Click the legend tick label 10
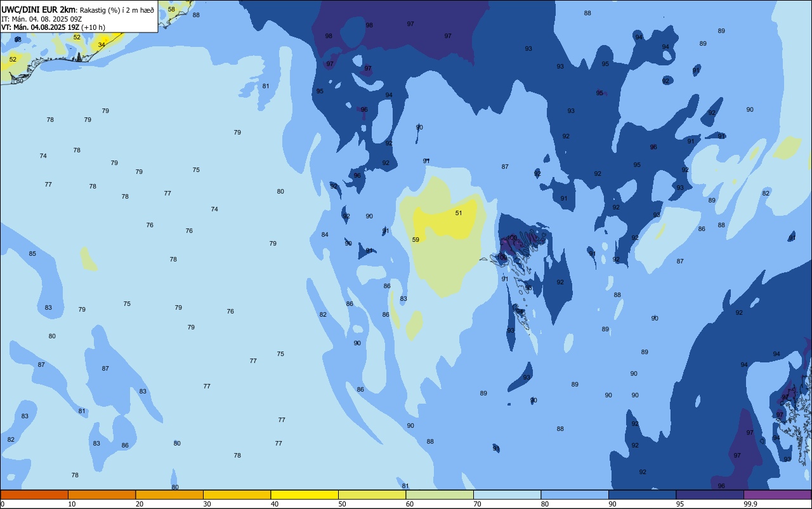This screenshot has width=812, height=509. [72, 504]
